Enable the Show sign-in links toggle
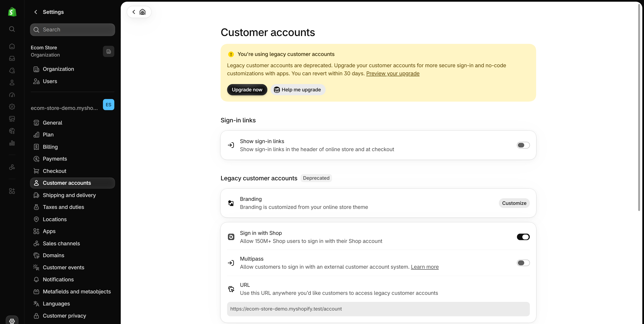The image size is (644, 324). point(523,145)
